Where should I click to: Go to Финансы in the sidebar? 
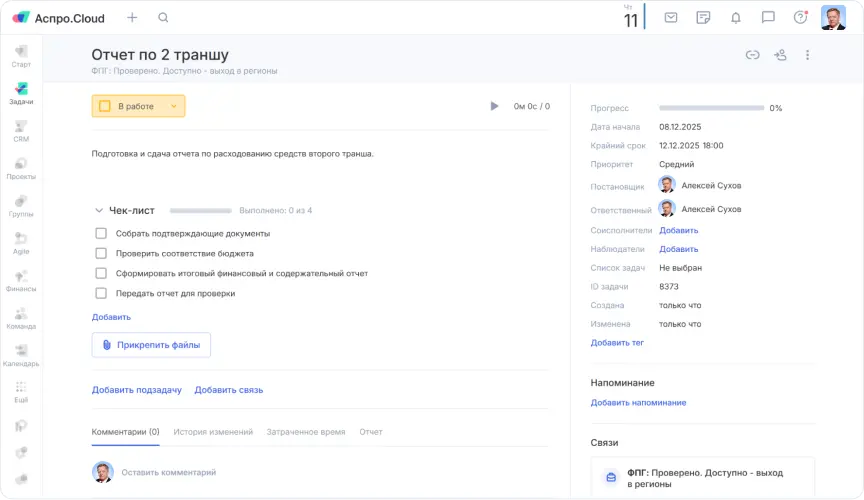pyautogui.click(x=21, y=281)
